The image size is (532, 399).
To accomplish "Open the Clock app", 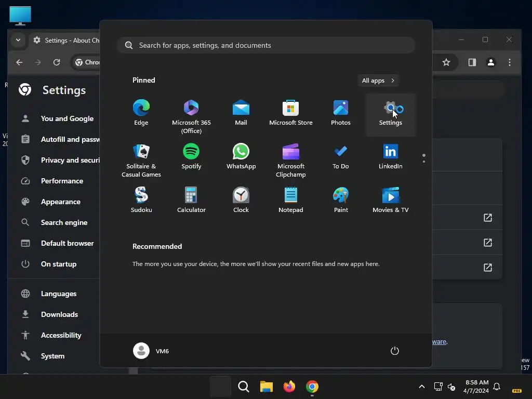I will click(241, 201).
